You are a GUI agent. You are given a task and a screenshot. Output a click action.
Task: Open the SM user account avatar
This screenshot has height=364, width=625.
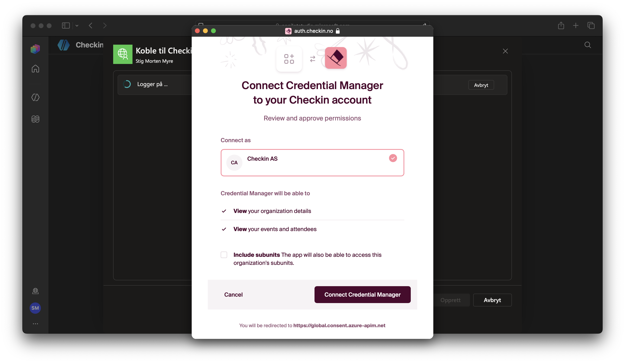[35, 308]
